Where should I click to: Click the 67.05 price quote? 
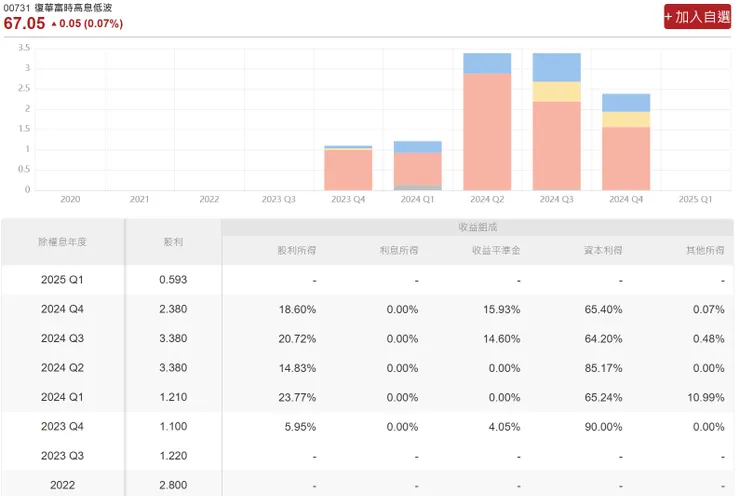tap(25, 23)
